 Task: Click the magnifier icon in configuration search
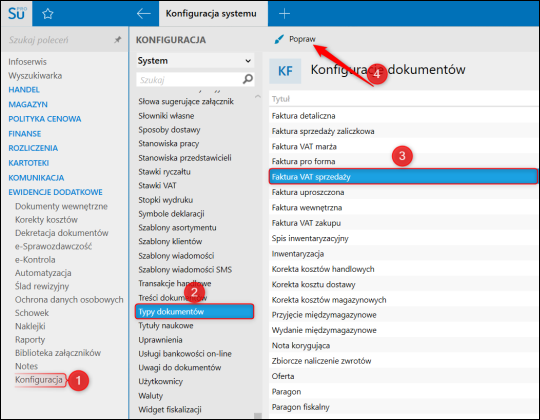[248, 79]
